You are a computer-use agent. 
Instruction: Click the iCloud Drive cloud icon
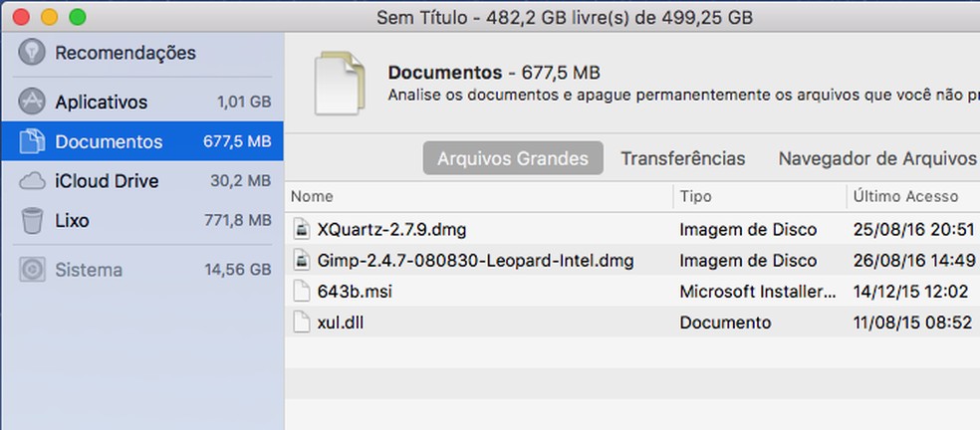click(32, 181)
